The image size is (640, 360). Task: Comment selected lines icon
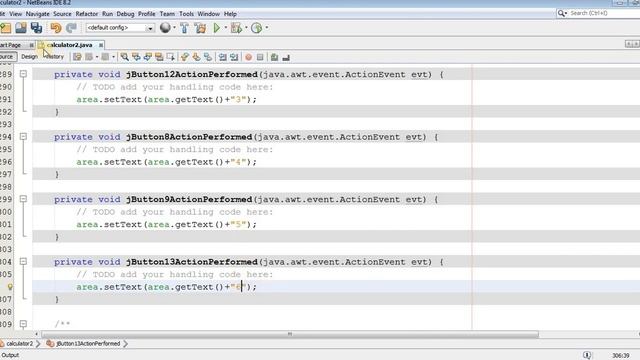point(275,57)
